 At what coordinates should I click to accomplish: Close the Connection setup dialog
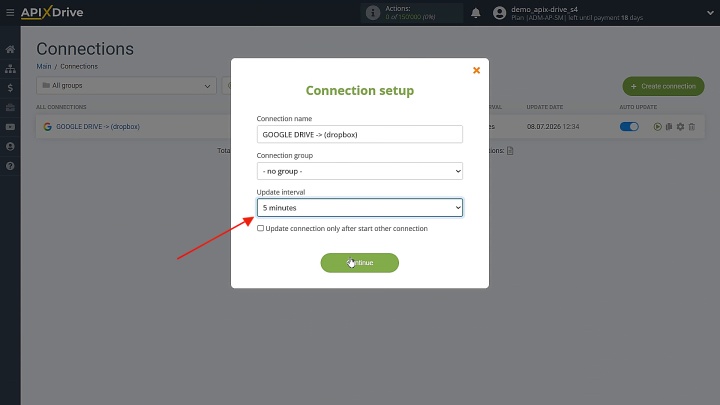pos(477,70)
